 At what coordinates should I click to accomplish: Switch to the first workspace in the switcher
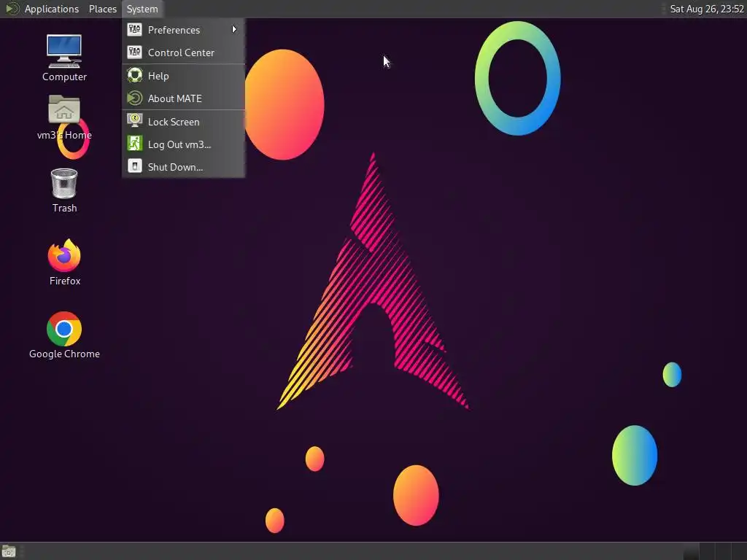click(x=691, y=551)
